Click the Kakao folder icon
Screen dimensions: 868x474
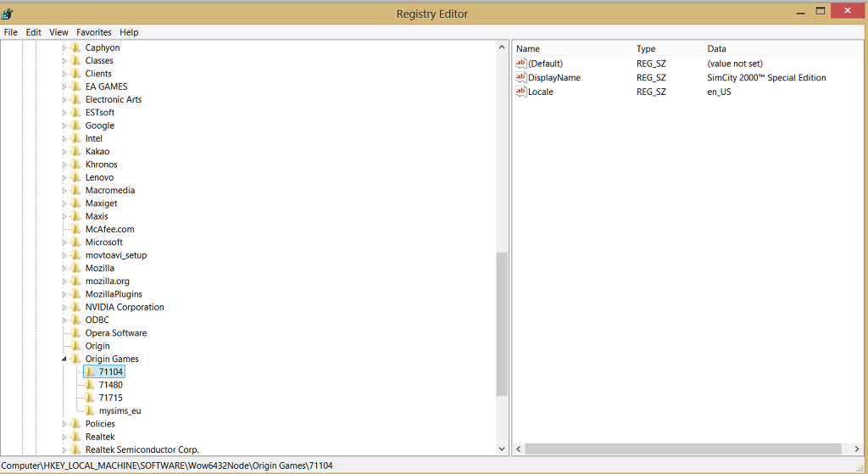point(76,151)
